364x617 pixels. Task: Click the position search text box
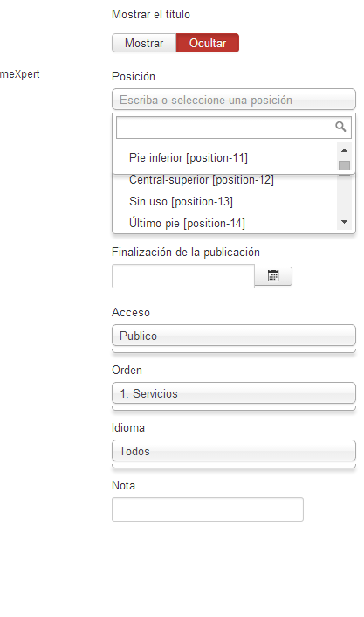233,127
